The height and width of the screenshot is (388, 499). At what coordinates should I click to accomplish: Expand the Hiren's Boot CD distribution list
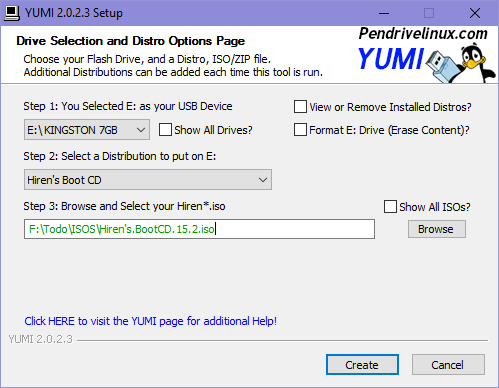[x=148, y=180]
